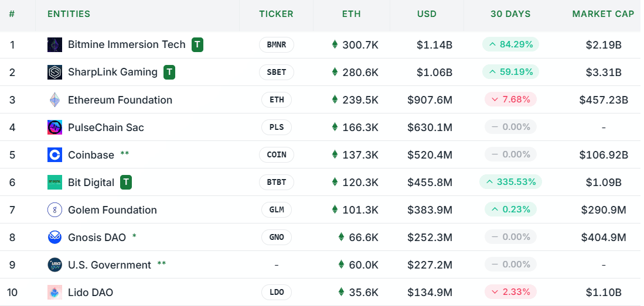Sort table by 30 DAYS column header
Viewport: 644px width, 306px height.
point(510,14)
